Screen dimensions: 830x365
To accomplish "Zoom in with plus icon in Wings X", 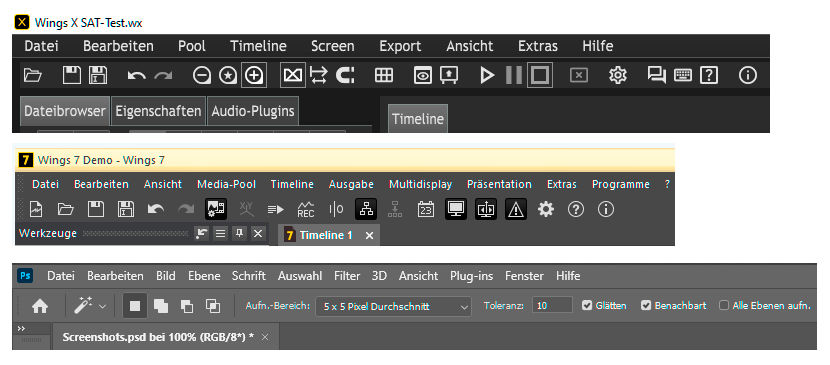I will pyautogui.click(x=254, y=76).
